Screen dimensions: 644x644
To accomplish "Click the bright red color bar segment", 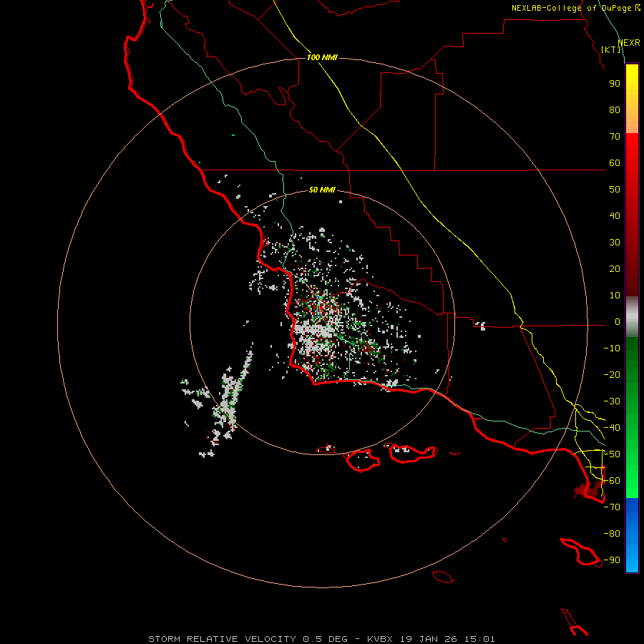I will (632, 150).
